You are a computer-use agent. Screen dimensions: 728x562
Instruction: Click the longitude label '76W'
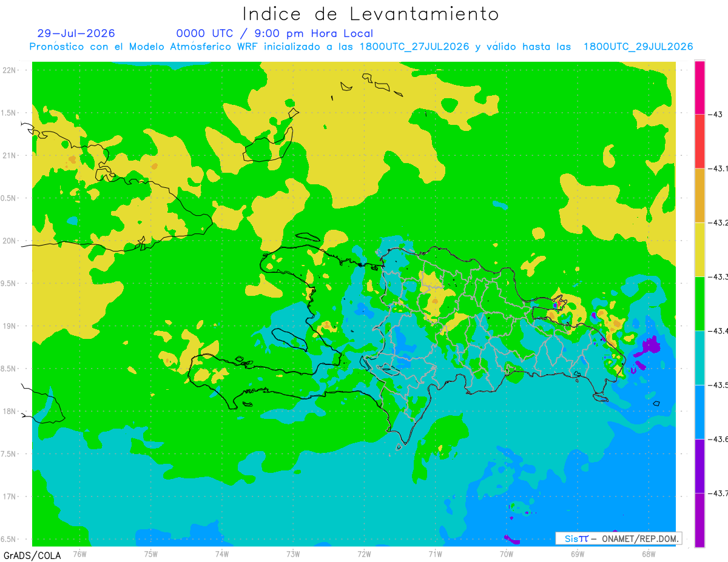(x=80, y=554)
